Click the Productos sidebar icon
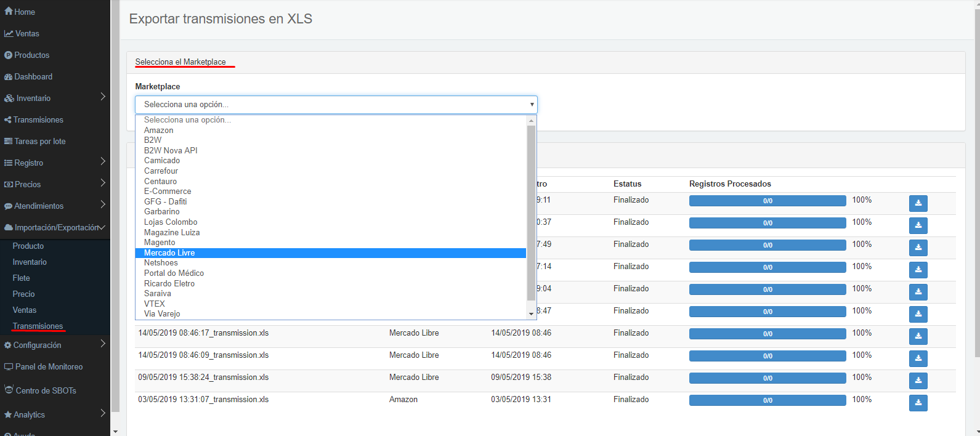Image resolution: width=980 pixels, height=436 pixels. (8, 55)
